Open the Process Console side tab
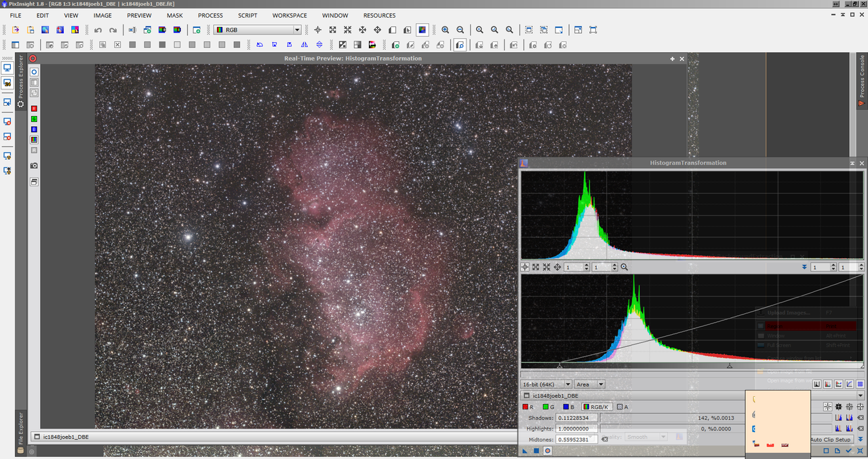 (x=863, y=80)
